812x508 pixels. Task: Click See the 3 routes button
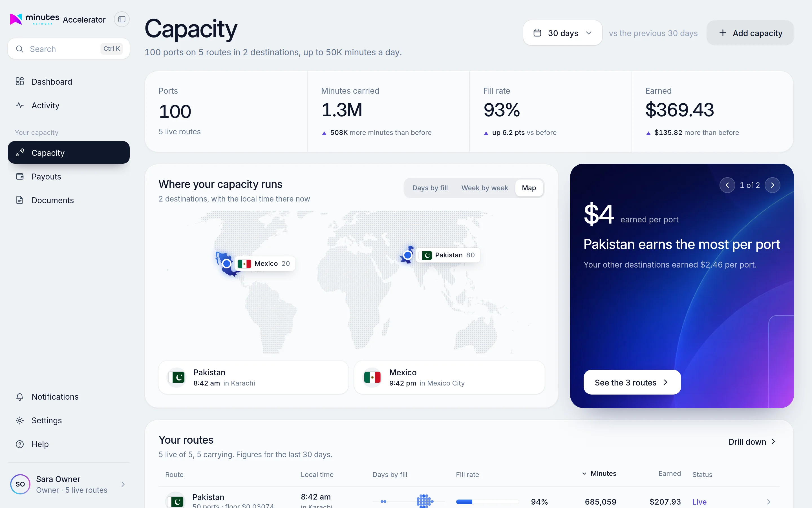(632, 382)
